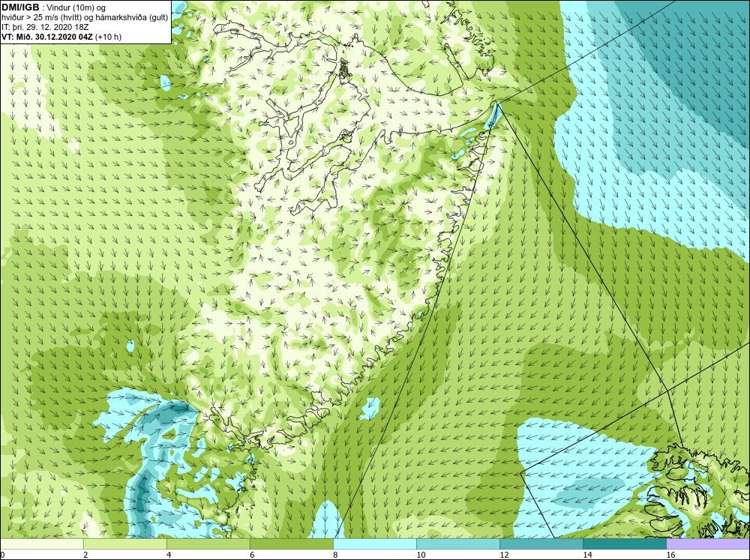Click the 14–16 m/s dark teal legend segment
Image resolution: width=750 pixels, height=560 pixels.
[x=625, y=544]
